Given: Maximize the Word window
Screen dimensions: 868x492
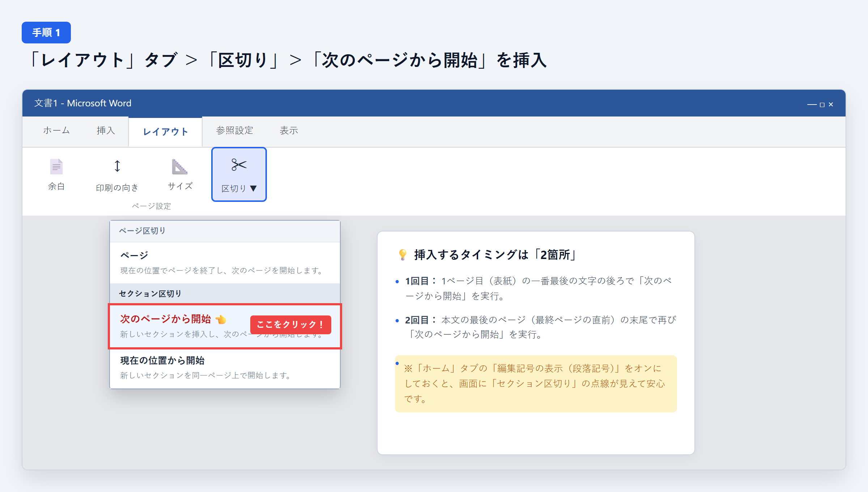Looking at the screenshot, I should click(822, 105).
